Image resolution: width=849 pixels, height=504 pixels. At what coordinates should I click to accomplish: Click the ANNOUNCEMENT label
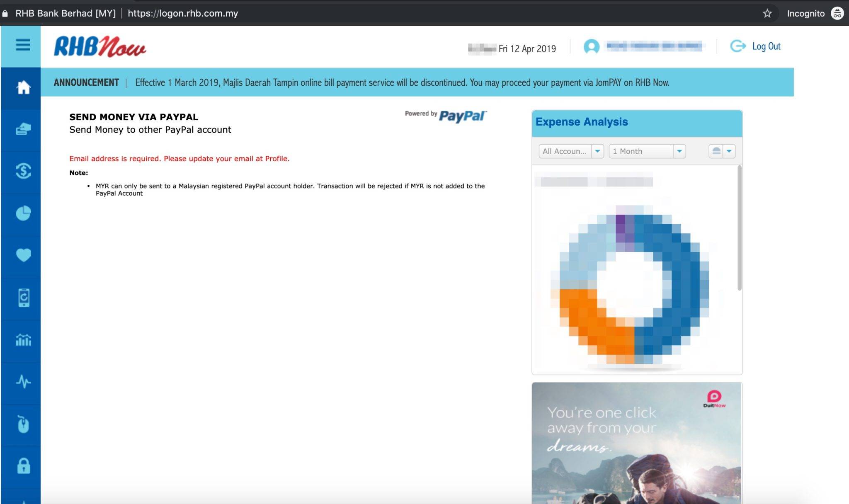(86, 82)
